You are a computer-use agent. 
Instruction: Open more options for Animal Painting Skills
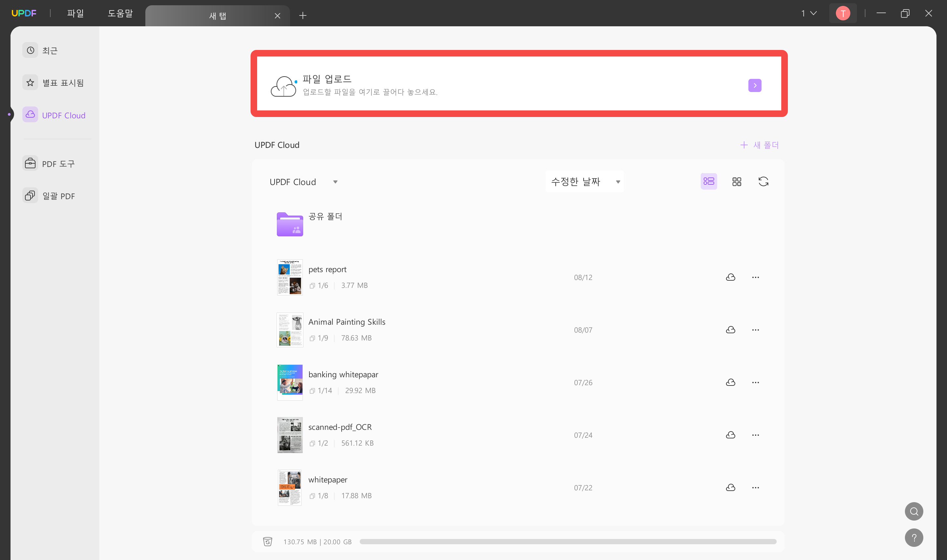[755, 330]
